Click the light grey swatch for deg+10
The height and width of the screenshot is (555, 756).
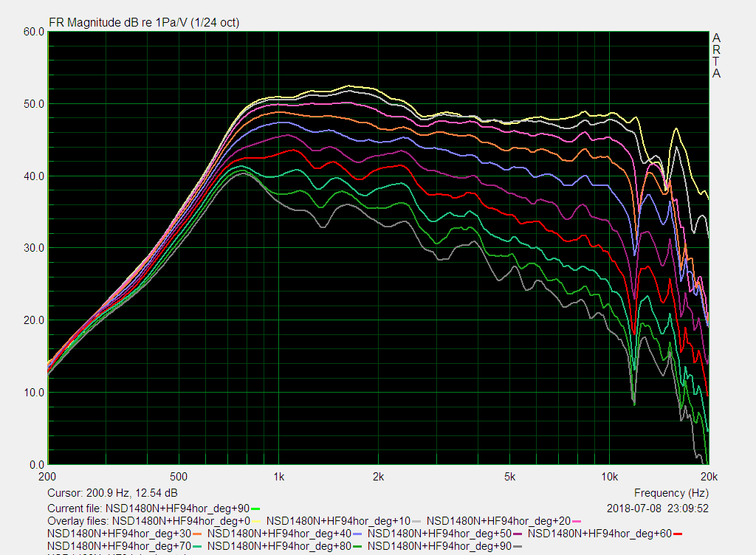(416, 522)
